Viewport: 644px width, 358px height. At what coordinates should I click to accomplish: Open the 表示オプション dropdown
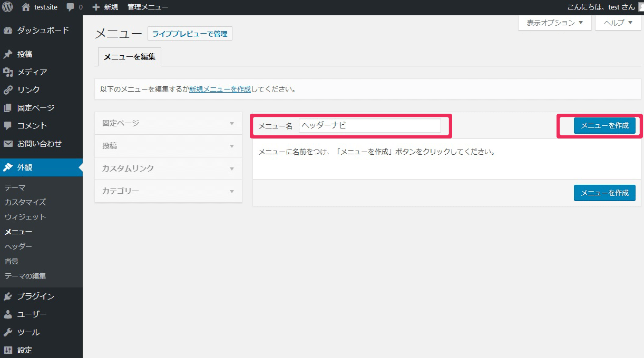click(x=554, y=23)
